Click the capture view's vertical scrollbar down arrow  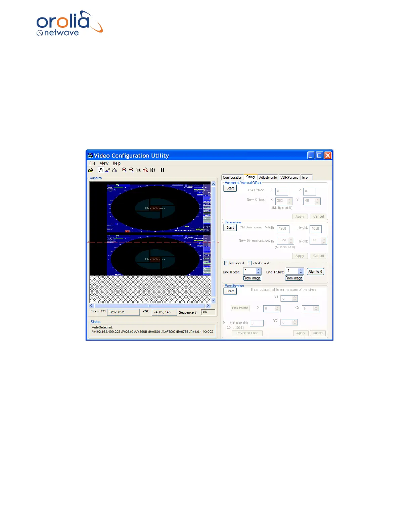click(214, 300)
